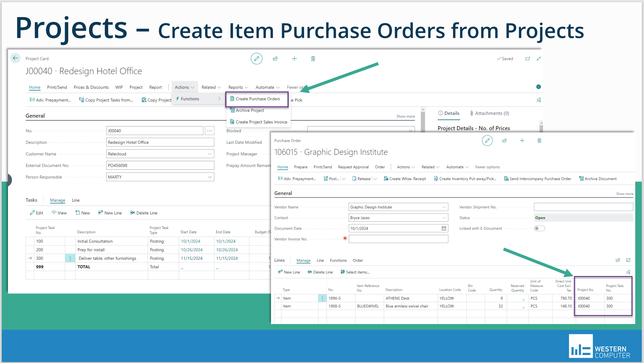Expand the Person Responsible MARTY dropdown

coord(210,177)
